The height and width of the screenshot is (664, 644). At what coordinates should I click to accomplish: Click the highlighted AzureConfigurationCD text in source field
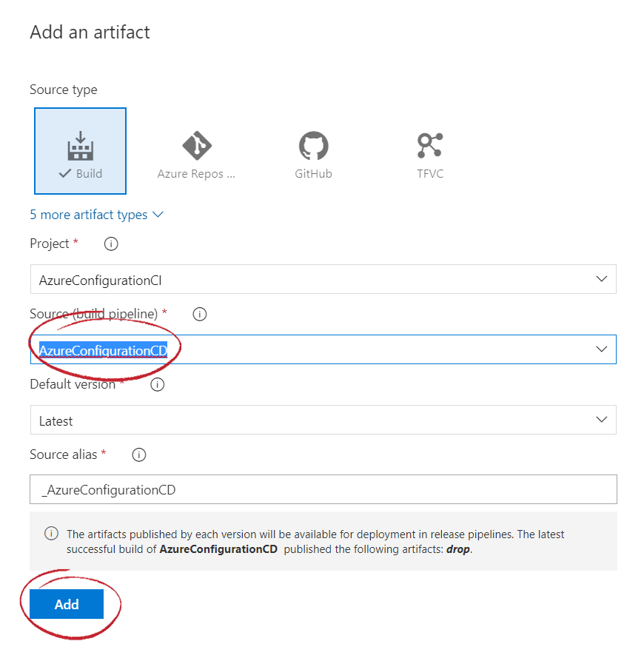103,350
